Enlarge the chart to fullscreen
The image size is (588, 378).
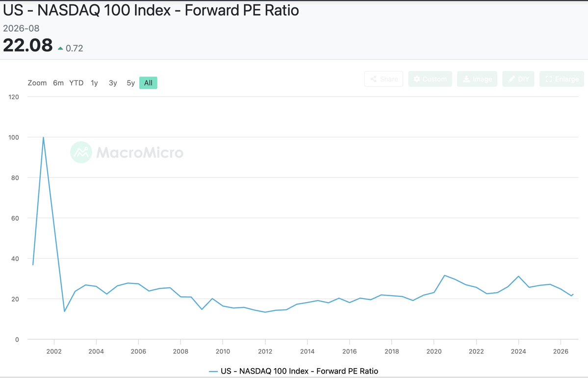click(562, 79)
